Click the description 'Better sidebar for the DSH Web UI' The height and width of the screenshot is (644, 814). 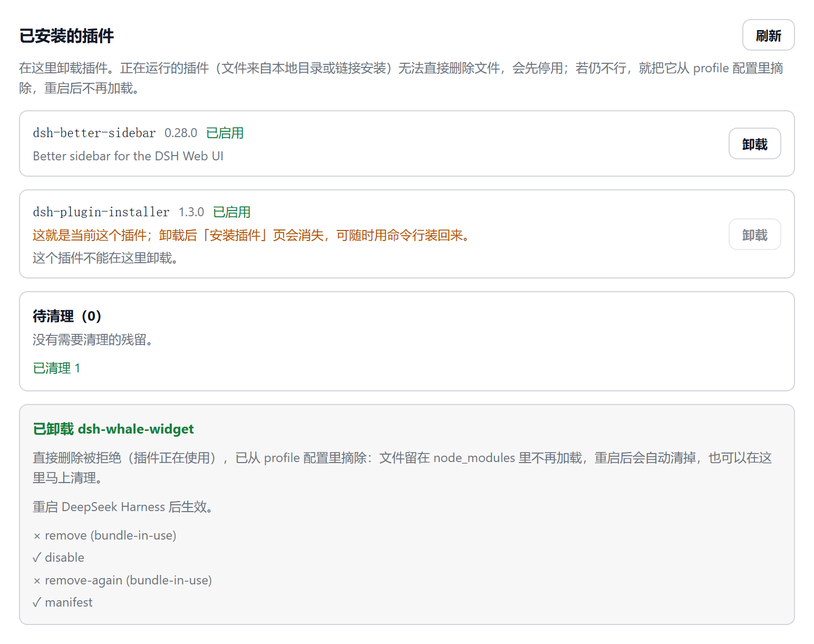[x=128, y=156]
